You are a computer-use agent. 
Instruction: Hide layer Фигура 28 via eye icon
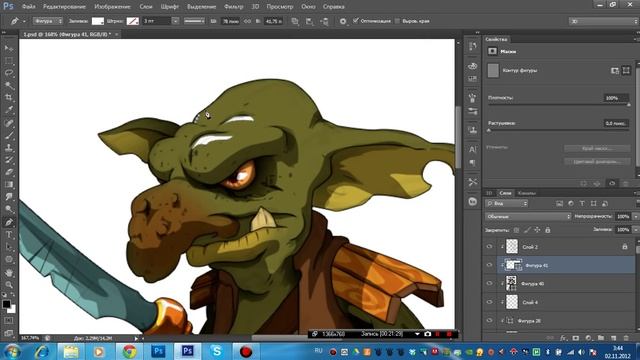[x=489, y=320]
